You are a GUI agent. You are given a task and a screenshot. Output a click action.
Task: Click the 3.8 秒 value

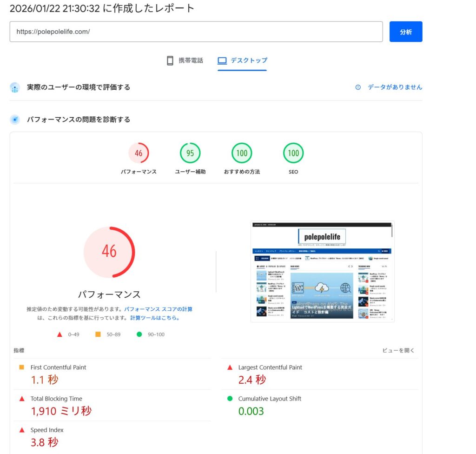tap(44, 442)
